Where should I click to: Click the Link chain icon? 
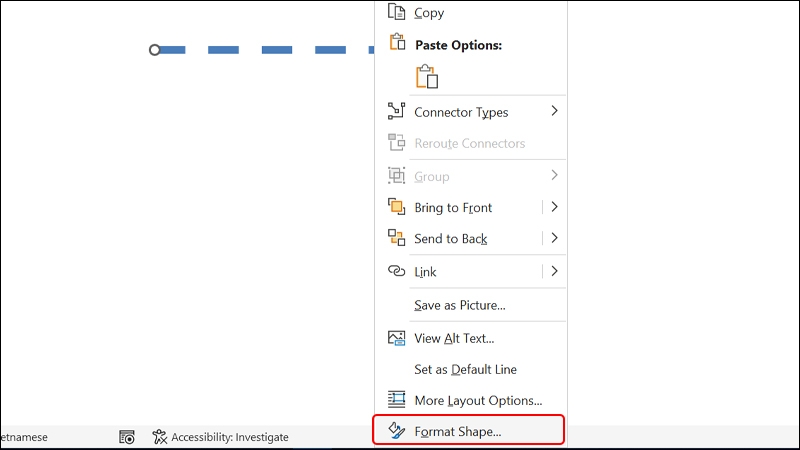pyautogui.click(x=396, y=271)
